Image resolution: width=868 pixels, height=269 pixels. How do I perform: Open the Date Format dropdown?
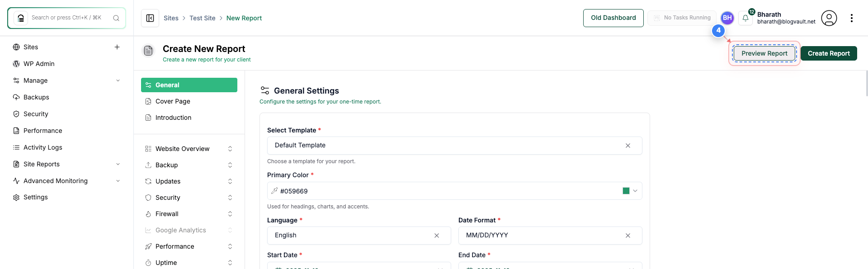pyautogui.click(x=550, y=236)
